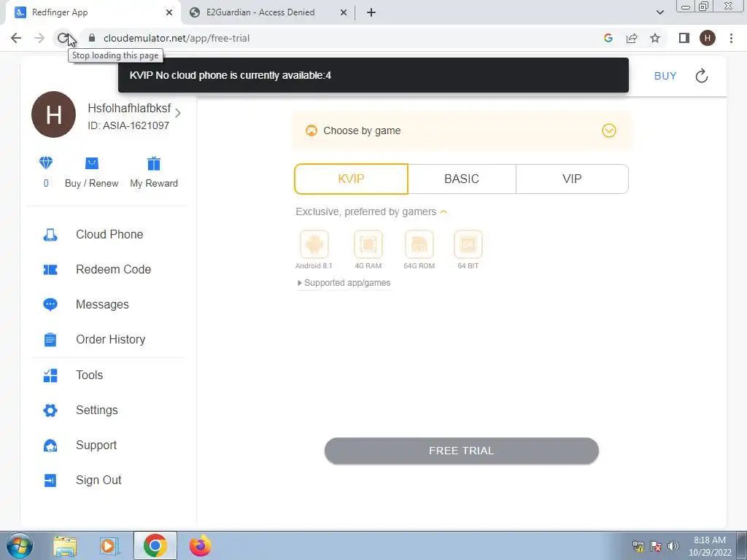Collapse Exclusive, preferred by gamers section
This screenshot has width=747, height=560.
[x=444, y=212]
